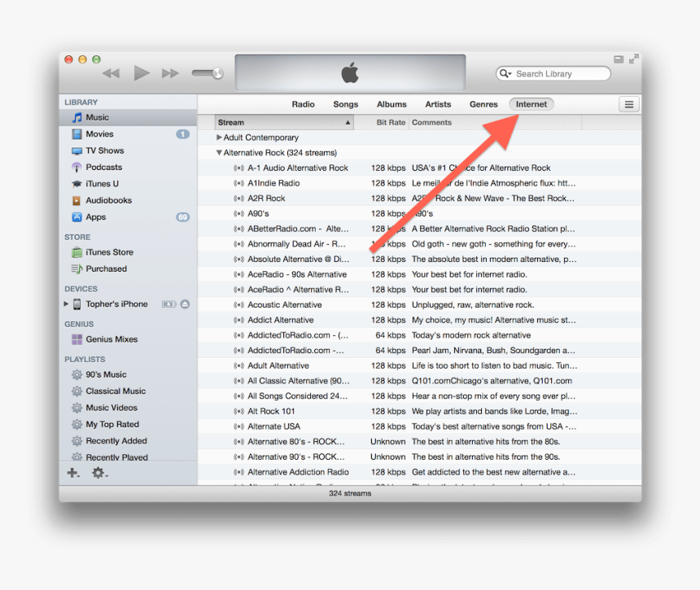Viewport: 700px width, 590px height.
Task: Click the Apps badge showing 69
Action: [x=182, y=217]
